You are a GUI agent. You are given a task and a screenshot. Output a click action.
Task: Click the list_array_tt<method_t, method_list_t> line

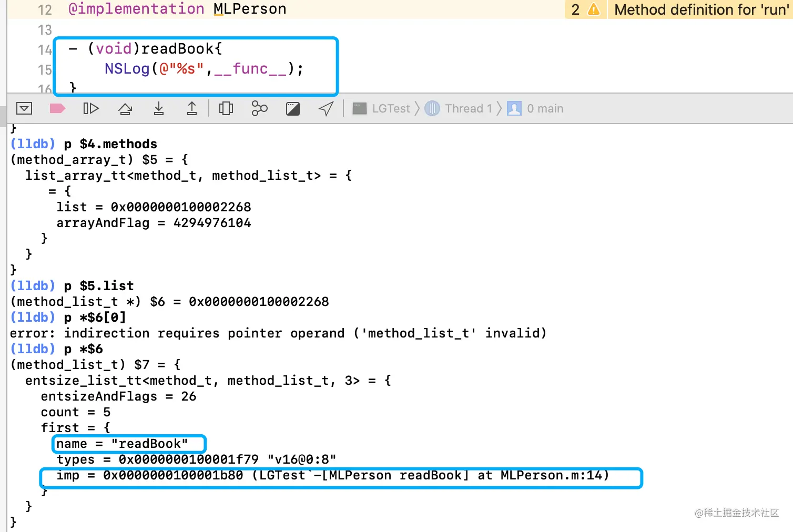(188, 175)
